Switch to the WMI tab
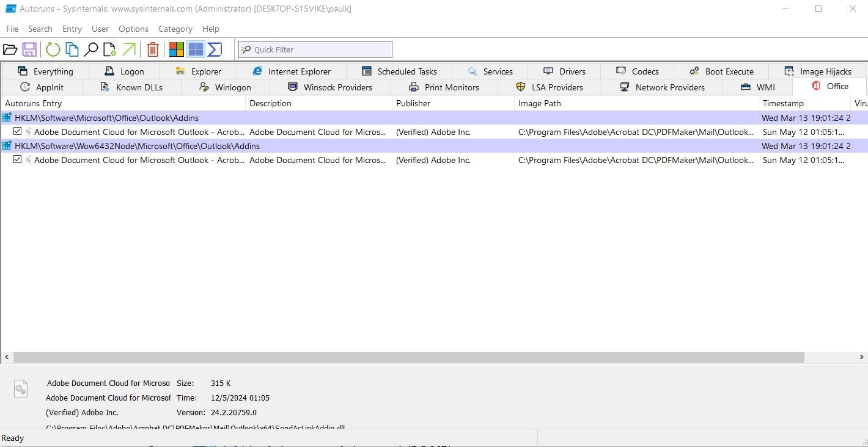Viewport: 868px width, 447px height. pos(757,87)
